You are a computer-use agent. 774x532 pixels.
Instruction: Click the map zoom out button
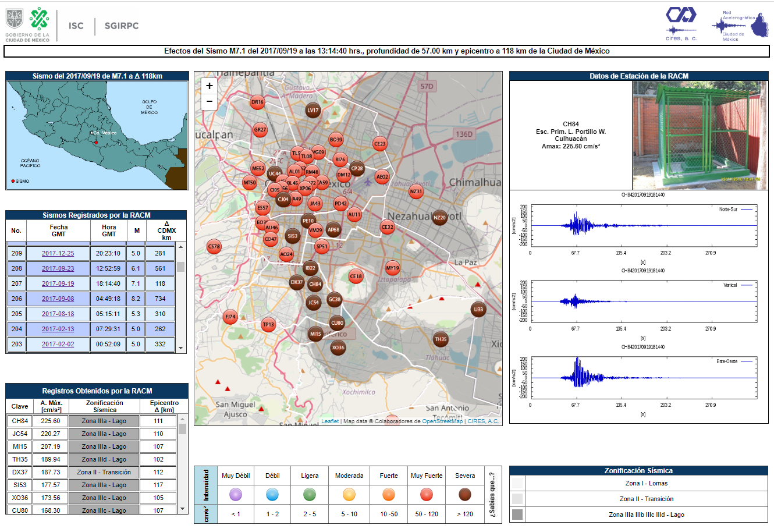(x=210, y=102)
